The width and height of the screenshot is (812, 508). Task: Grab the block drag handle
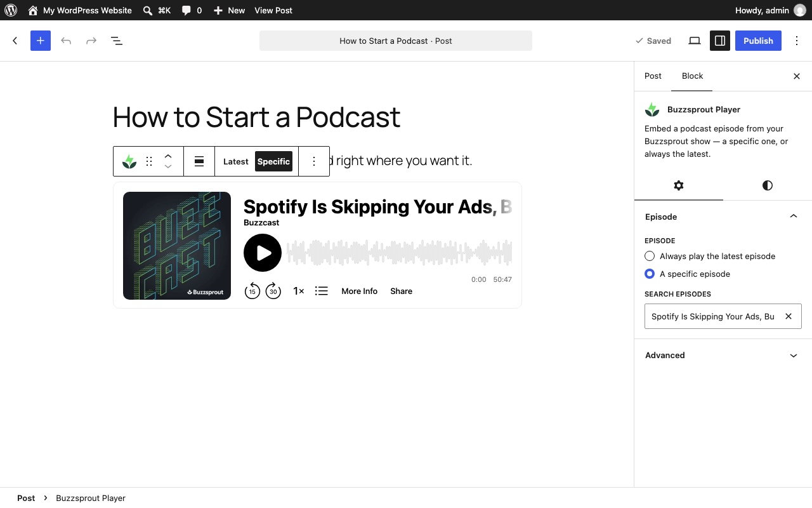[149, 161]
